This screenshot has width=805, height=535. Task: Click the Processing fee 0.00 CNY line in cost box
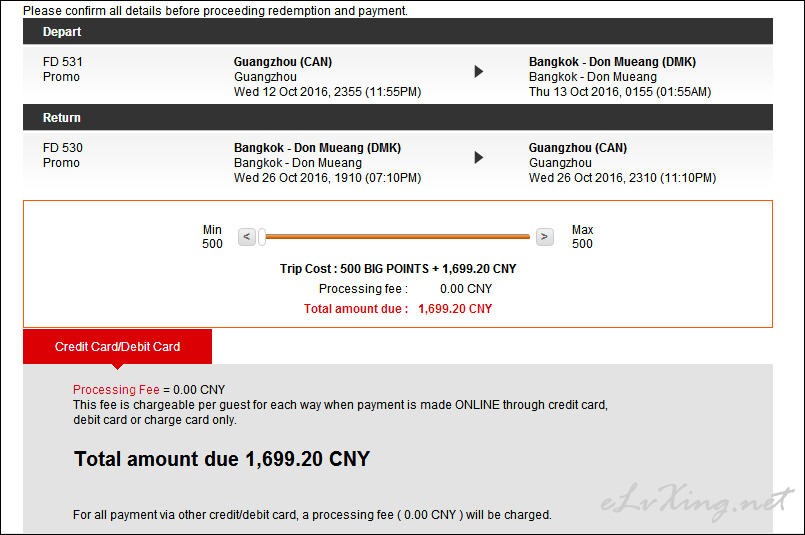click(405, 289)
